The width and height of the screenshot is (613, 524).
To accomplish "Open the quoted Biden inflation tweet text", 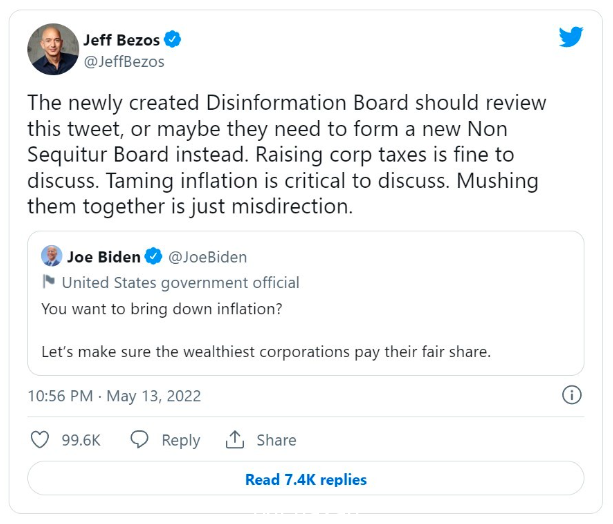I will point(266,330).
